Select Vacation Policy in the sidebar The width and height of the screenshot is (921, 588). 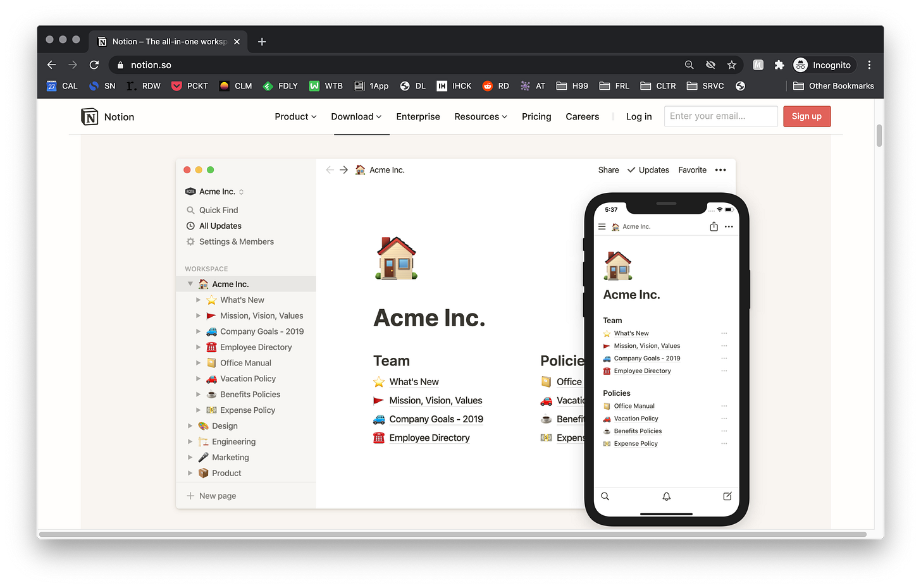pos(247,379)
